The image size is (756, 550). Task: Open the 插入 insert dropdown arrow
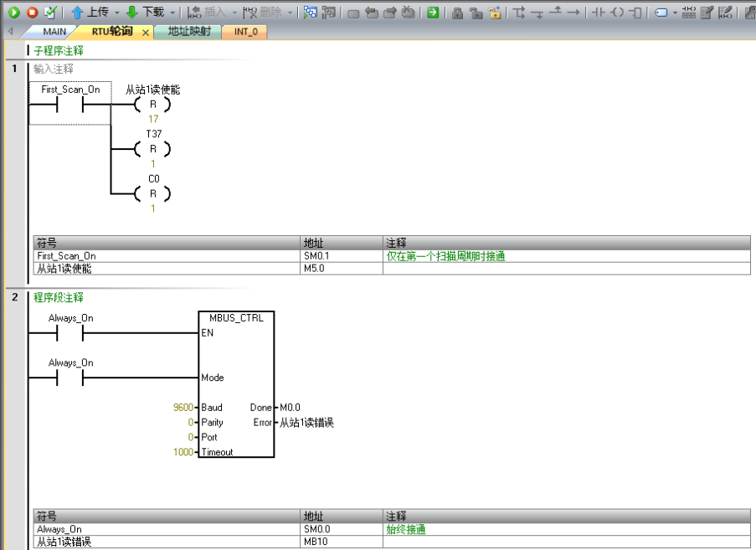[x=234, y=13]
